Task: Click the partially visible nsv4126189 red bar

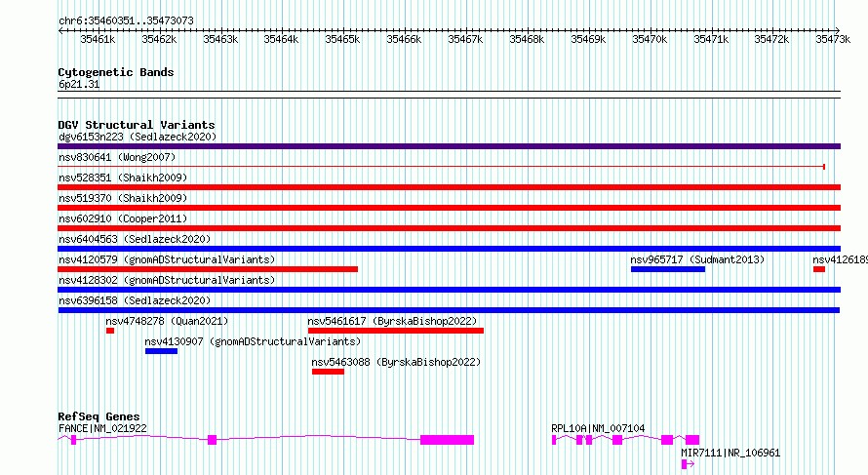Action: coord(819,269)
